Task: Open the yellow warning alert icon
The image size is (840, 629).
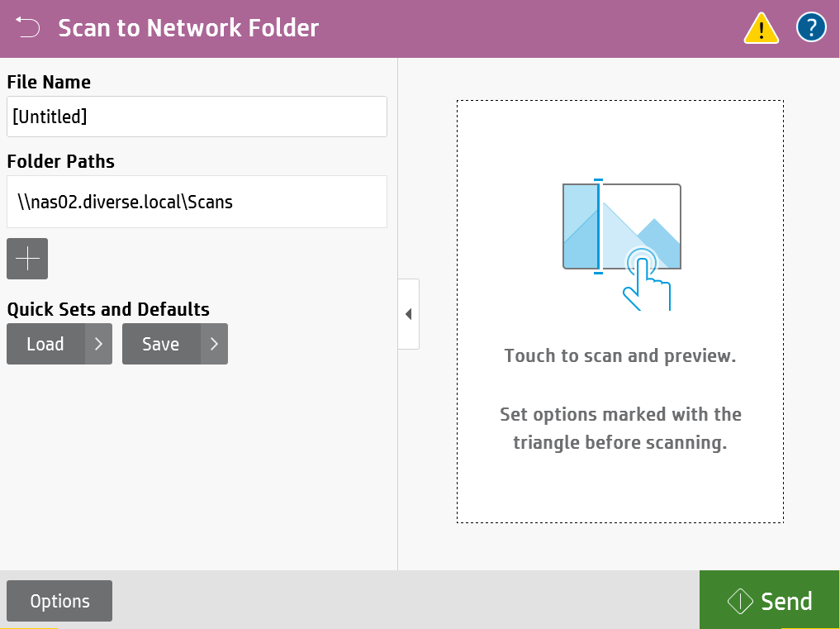Action: pos(761,29)
